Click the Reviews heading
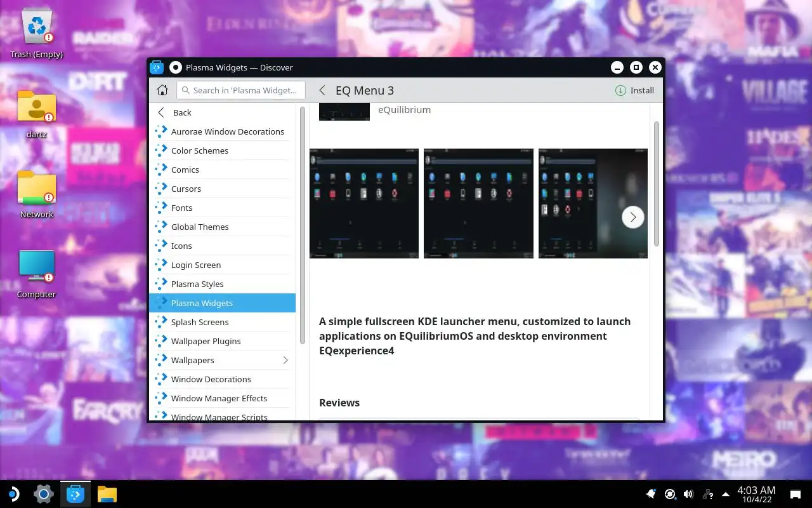This screenshot has height=508, width=812. [x=339, y=403]
